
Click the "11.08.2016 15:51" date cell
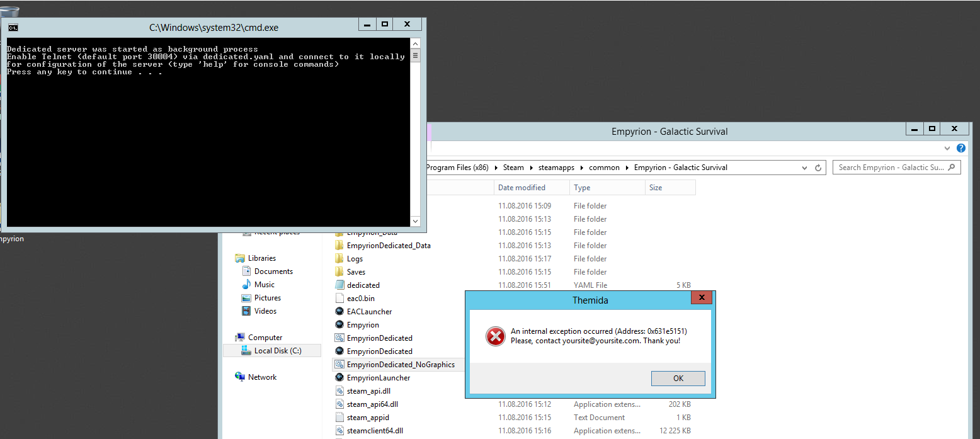click(525, 285)
